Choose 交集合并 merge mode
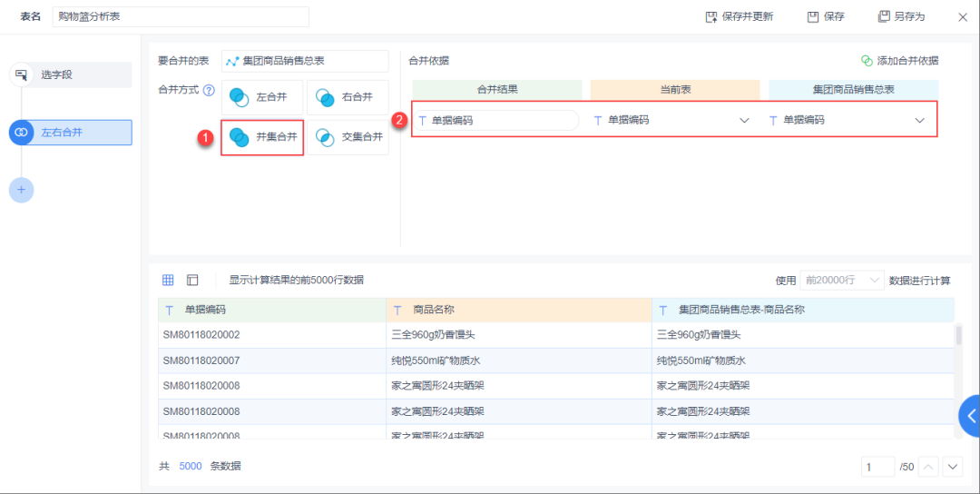Image resolution: width=980 pixels, height=494 pixels. point(348,137)
